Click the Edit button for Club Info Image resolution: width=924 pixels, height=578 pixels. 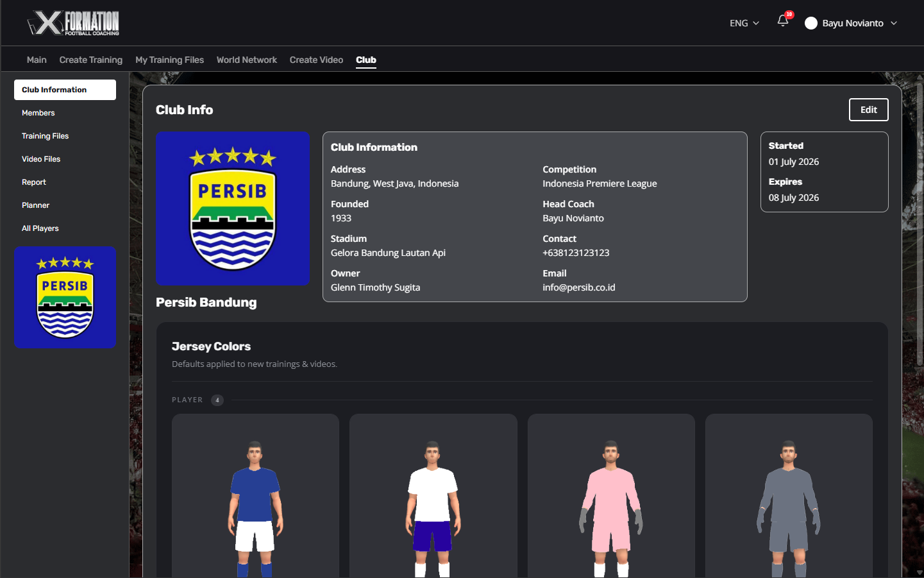868,110
